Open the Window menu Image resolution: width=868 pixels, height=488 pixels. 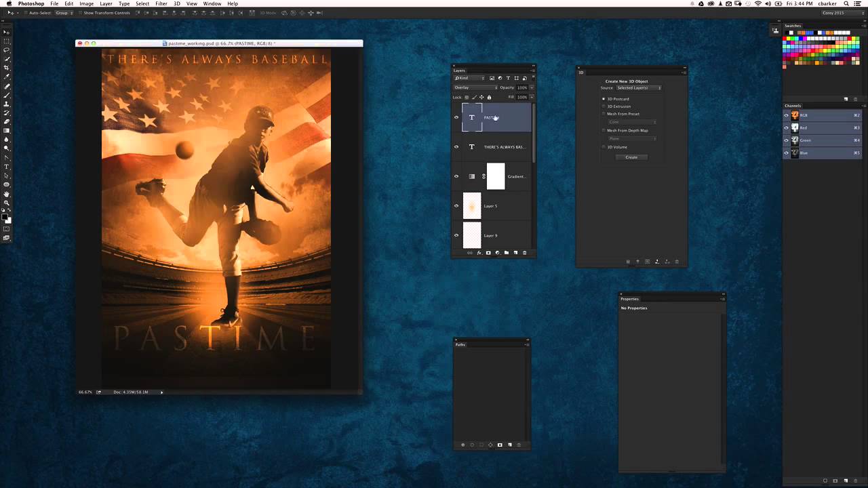(x=212, y=3)
